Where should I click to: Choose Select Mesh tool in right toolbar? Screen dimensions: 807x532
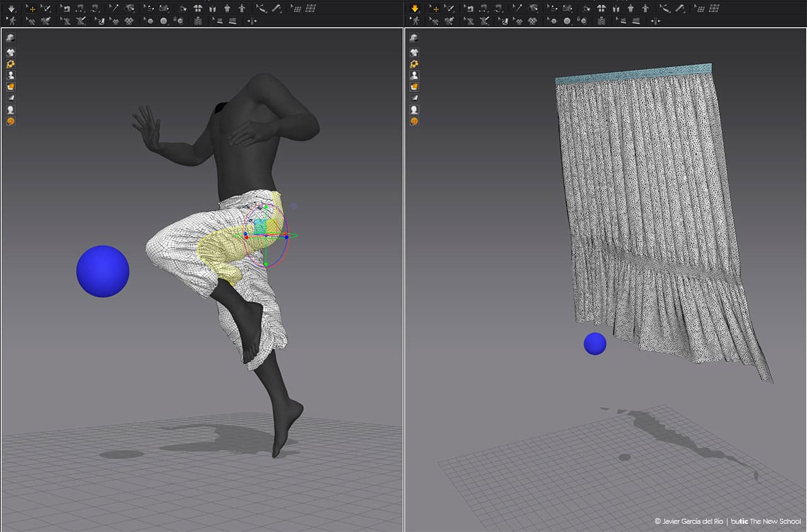coord(450,9)
